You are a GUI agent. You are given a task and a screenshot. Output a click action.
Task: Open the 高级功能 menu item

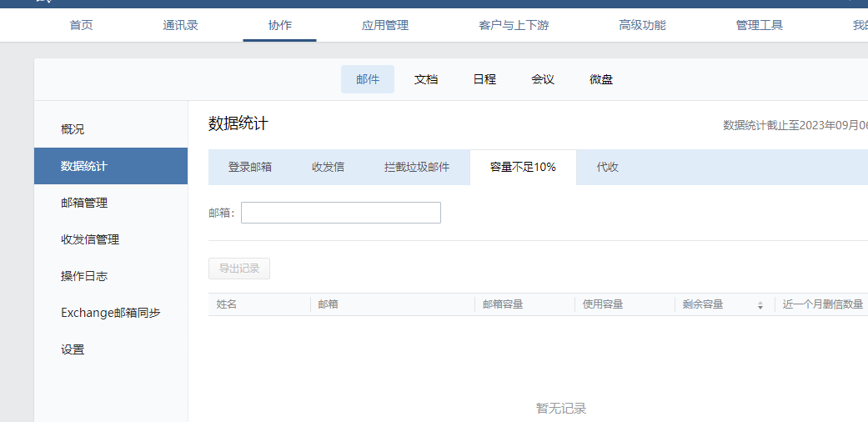[642, 25]
